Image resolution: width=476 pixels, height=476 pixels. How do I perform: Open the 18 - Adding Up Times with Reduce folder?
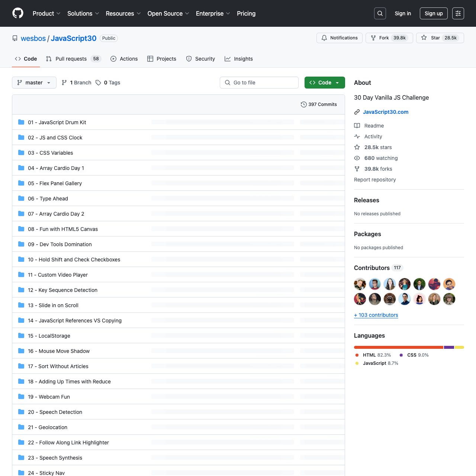pos(69,382)
